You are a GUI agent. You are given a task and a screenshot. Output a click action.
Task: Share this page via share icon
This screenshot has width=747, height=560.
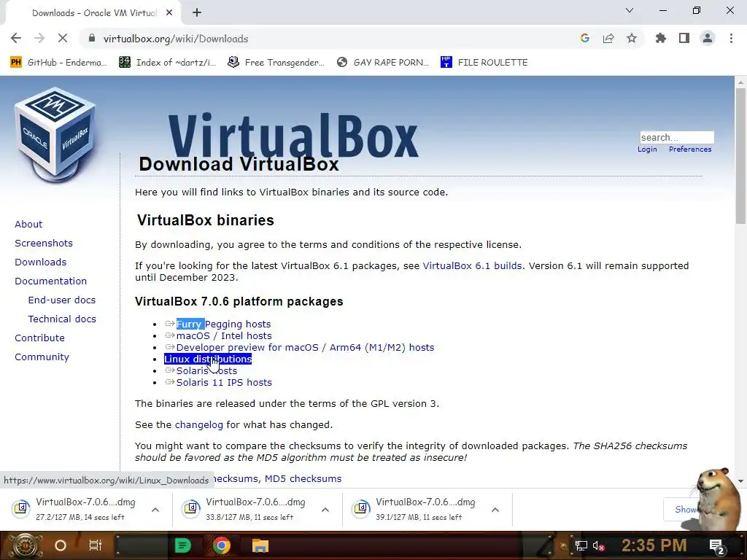coord(608,39)
